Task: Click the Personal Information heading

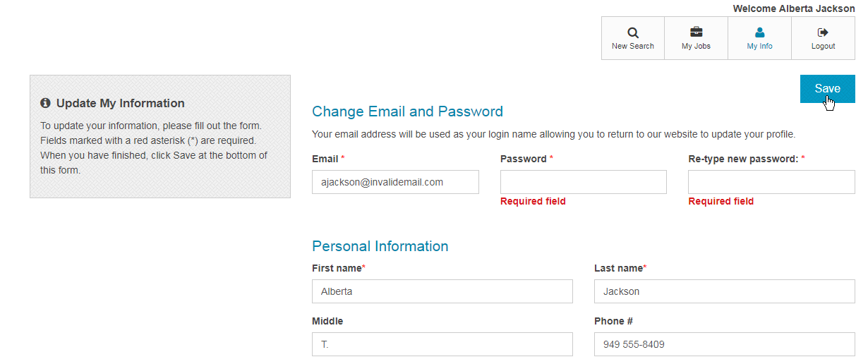Action: [380, 246]
